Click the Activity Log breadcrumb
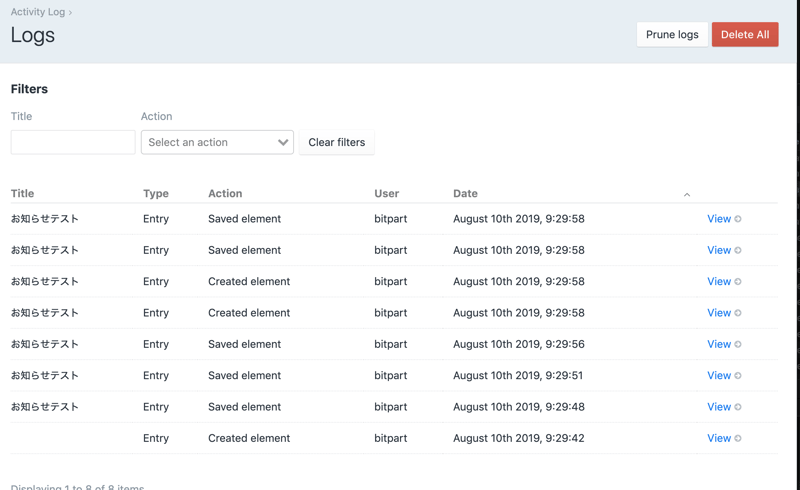This screenshot has height=490, width=800. click(37, 12)
